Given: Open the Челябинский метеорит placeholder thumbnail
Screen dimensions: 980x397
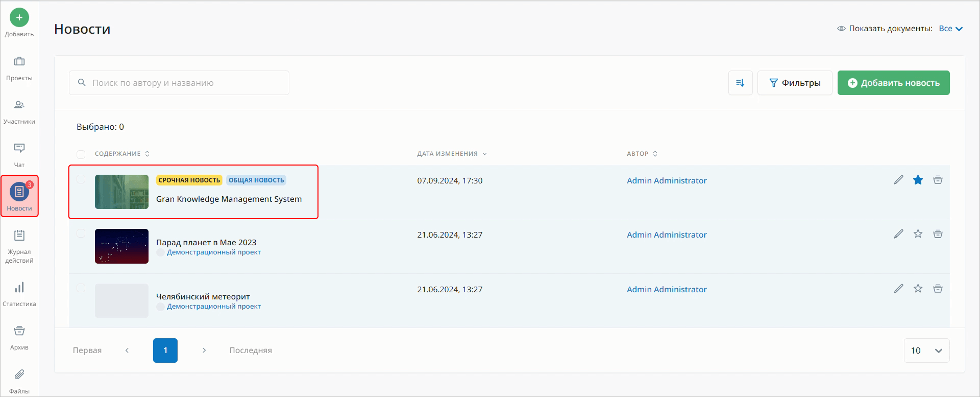Looking at the screenshot, I should pos(121,301).
